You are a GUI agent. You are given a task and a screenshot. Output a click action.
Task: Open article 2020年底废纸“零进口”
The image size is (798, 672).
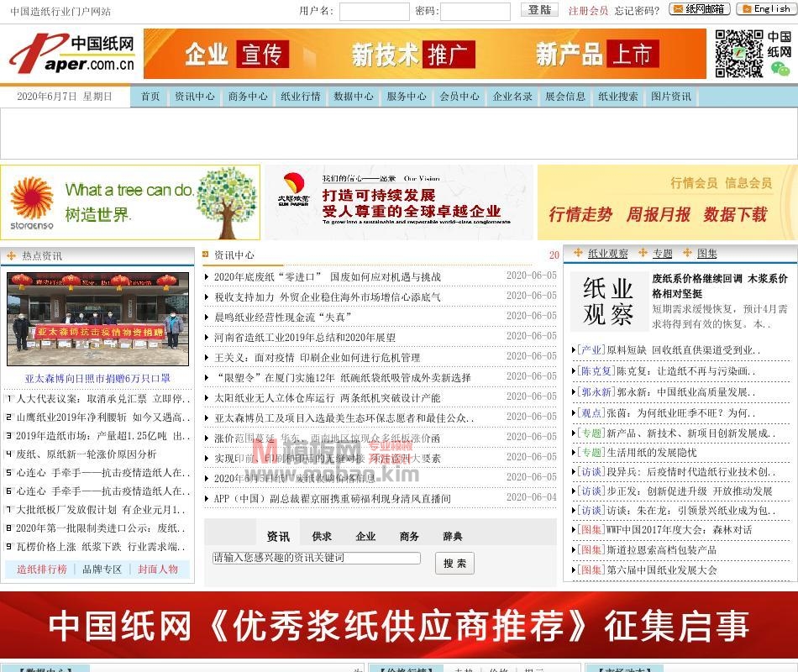pyautogui.click(x=328, y=277)
